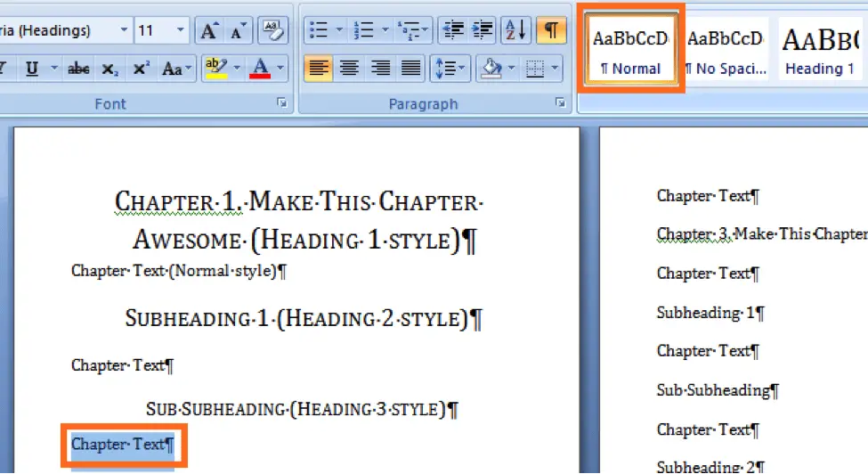Sort text with the A-Z button
The image size is (868, 474).
(515, 30)
